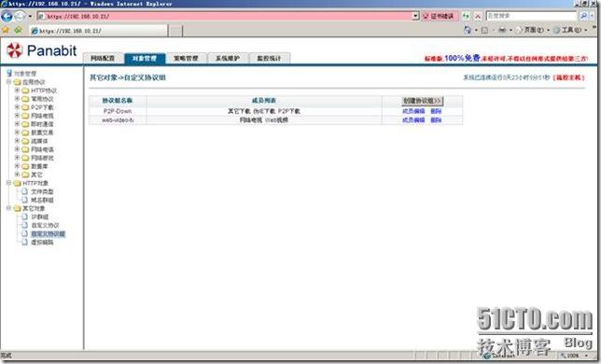The width and height of the screenshot is (601, 364).
Task: Click the 对象管理 root tree icon
Action: pyautogui.click(x=9, y=73)
